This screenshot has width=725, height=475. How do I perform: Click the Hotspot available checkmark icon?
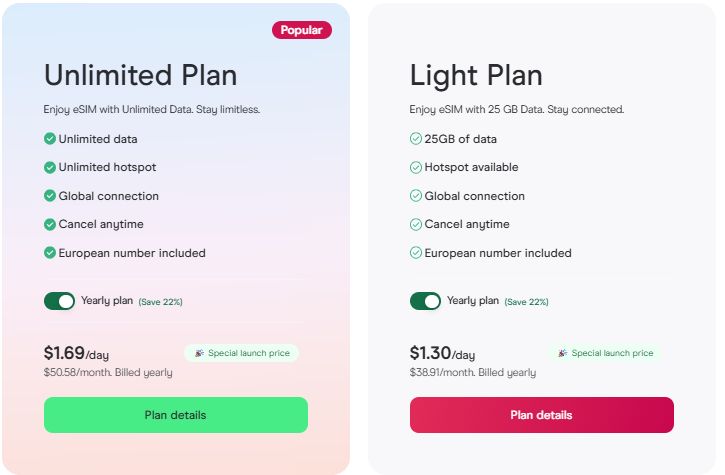click(416, 167)
